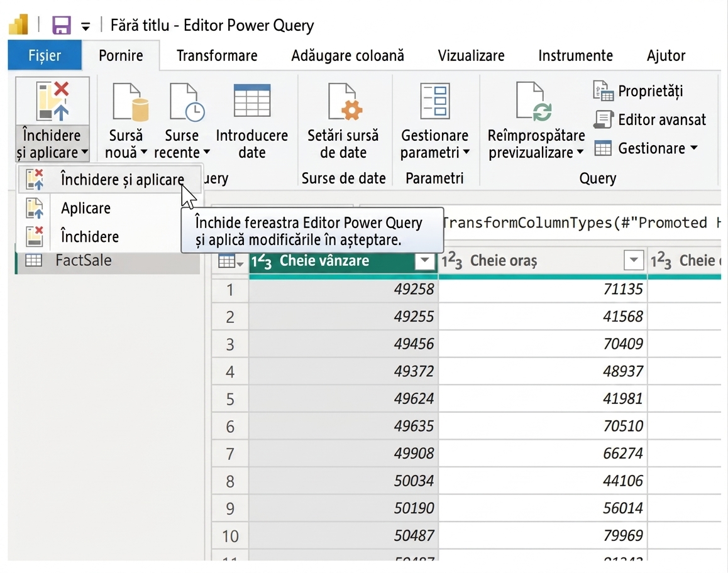
Task: Expand the Sursă nouă dropdown arrow
Action: pos(143,151)
